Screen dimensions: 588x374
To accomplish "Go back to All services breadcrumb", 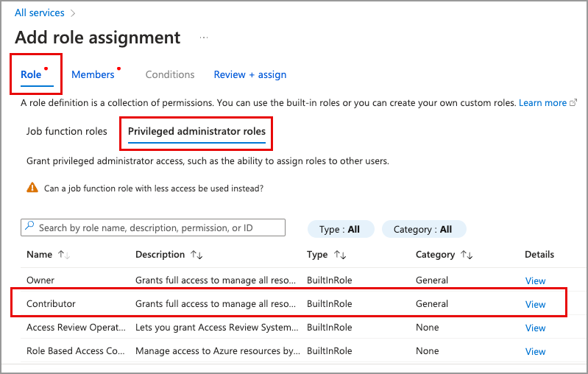I will coord(40,13).
